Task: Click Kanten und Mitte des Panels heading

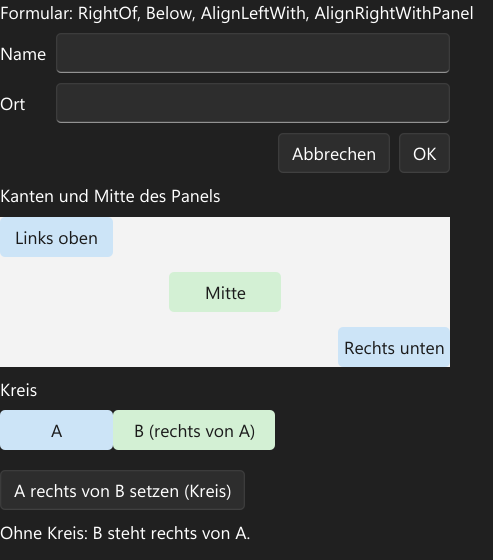Action: click(x=110, y=196)
